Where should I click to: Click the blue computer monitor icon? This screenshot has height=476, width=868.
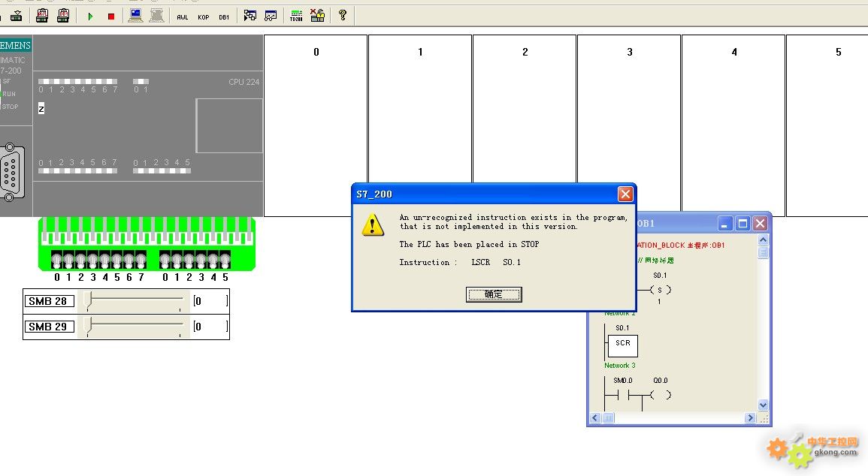(x=135, y=16)
